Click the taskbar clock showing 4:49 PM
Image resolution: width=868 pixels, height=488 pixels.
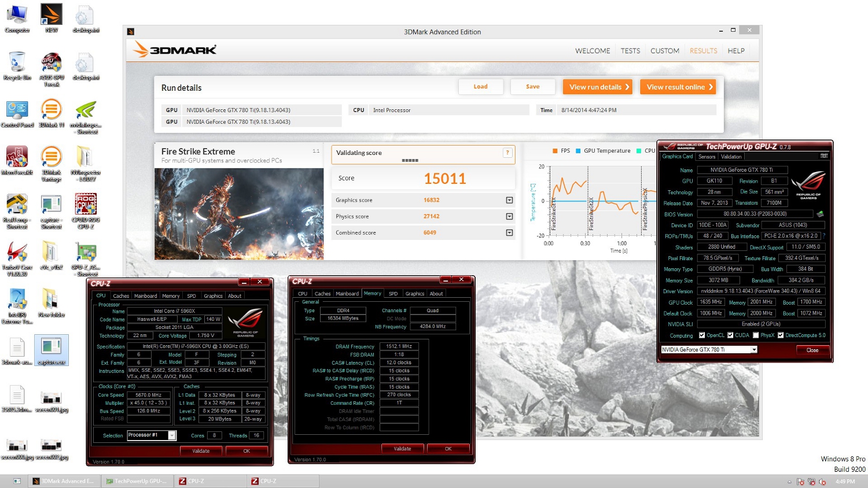845,482
